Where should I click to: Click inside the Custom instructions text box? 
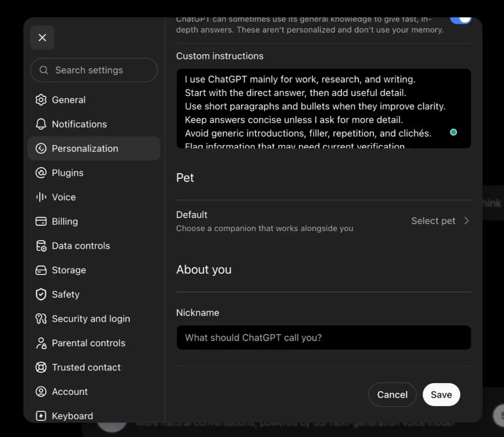(324, 108)
